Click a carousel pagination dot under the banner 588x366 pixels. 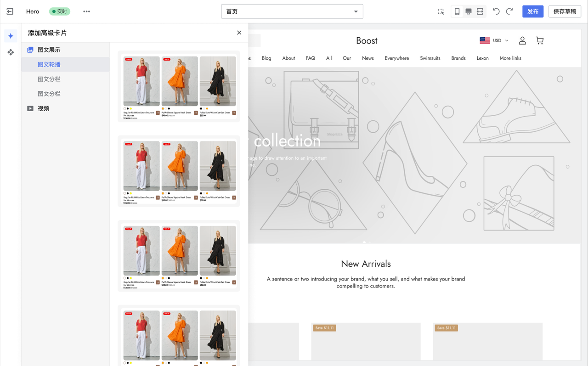coord(364,242)
